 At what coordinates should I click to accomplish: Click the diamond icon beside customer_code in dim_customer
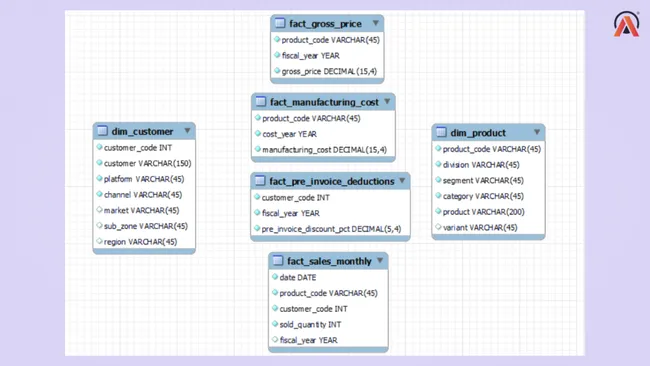pos(99,147)
